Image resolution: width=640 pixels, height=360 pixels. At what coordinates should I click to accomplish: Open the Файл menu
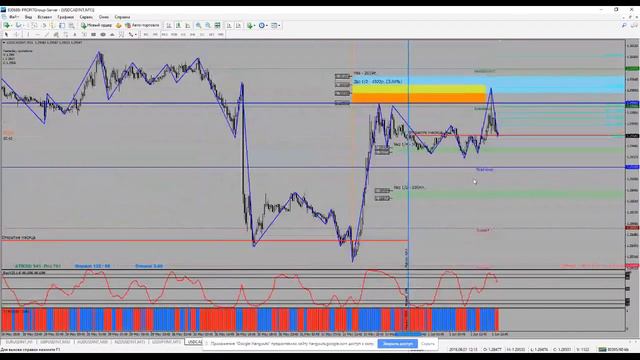pyautogui.click(x=14, y=17)
